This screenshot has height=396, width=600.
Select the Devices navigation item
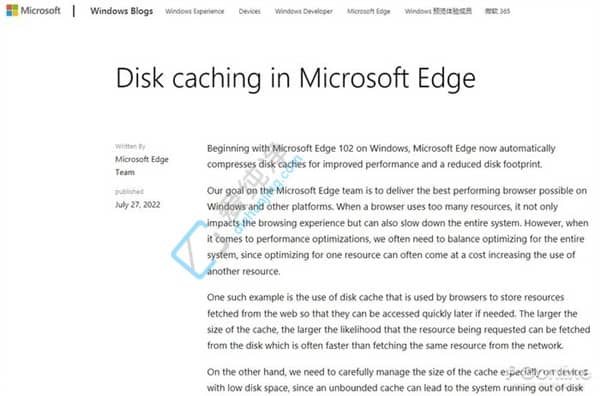(249, 11)
